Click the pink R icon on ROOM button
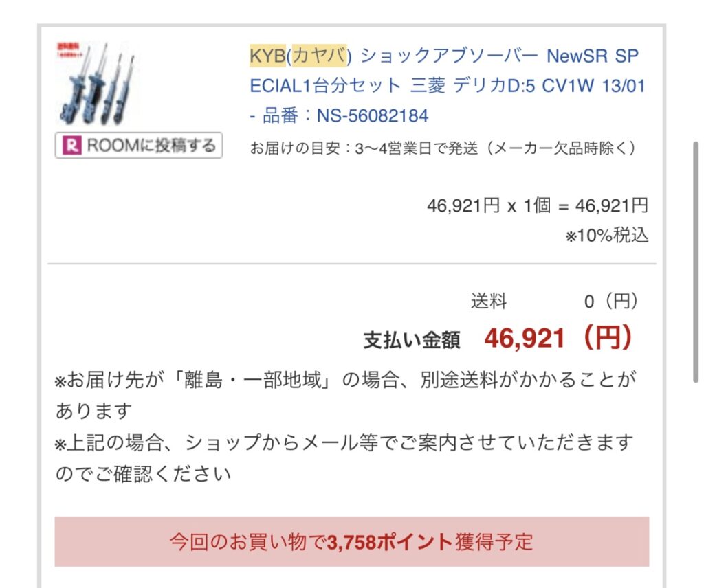The height and width of the screenshot is (588, 704). coord(73,146)
